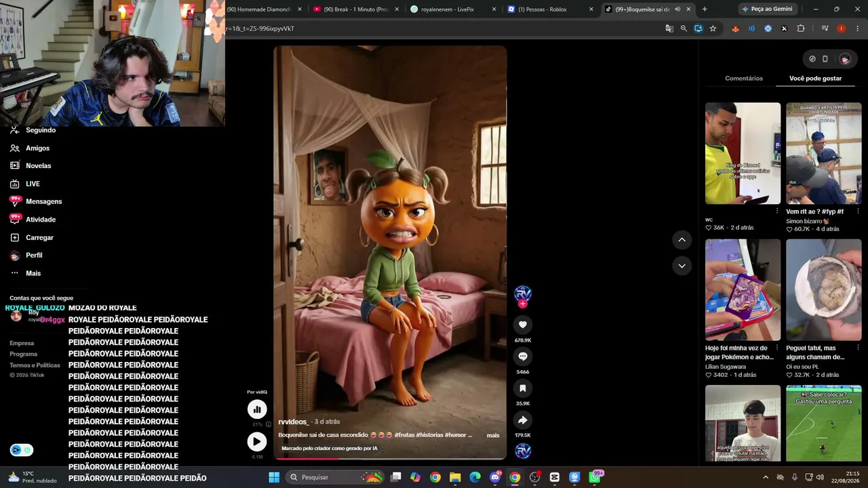Open the get-app phone icon in top pill
The height and width of the screenshot is (488, 868).
point(825,59)
